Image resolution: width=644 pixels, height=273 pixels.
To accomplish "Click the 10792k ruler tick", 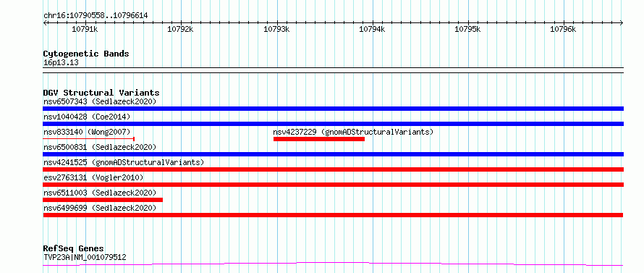I will [181, 29].
